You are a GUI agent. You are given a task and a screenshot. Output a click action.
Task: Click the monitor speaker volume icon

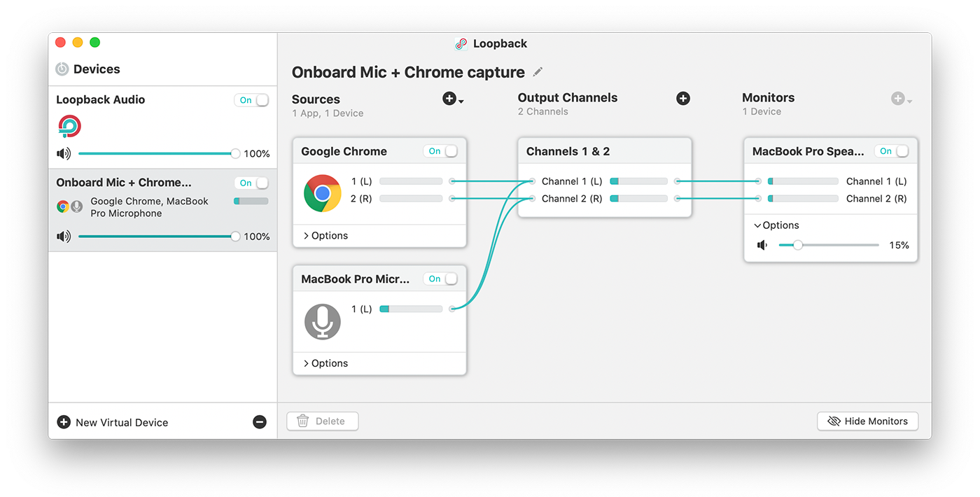point(762,245)
